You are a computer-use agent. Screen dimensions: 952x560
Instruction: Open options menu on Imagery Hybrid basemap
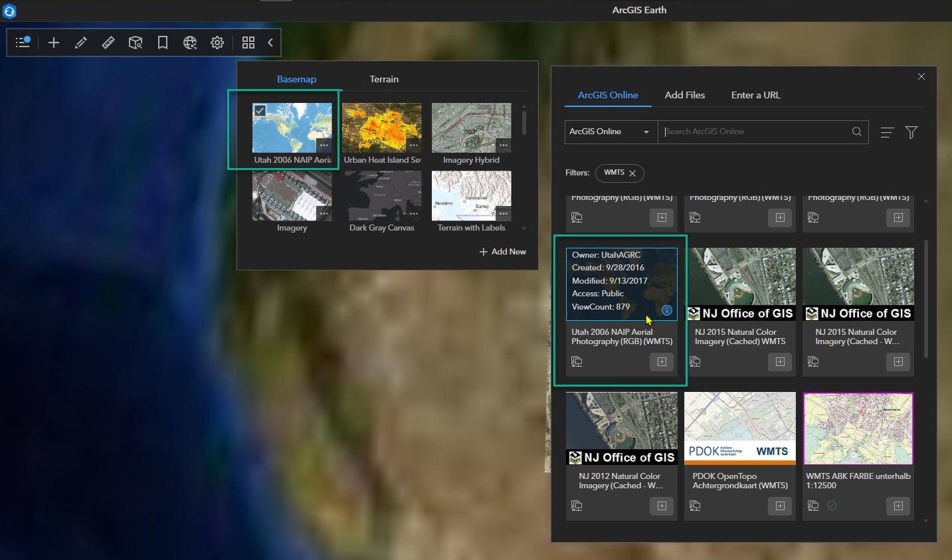(x=504, y=145)
